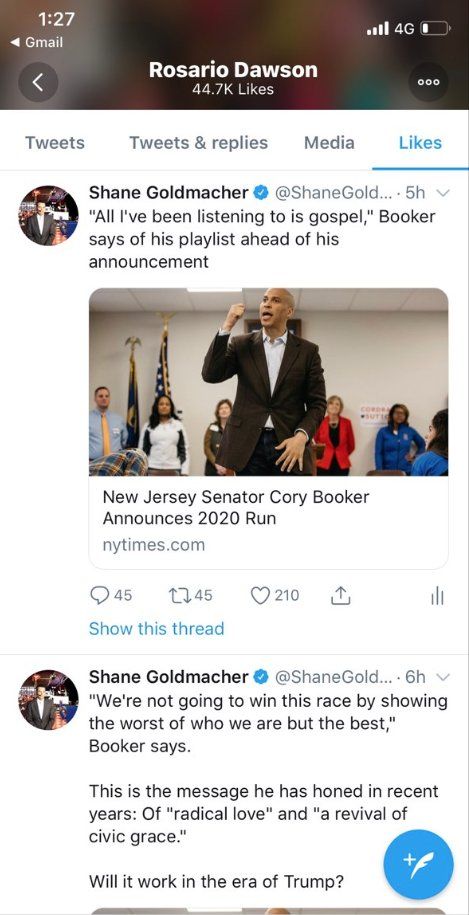Click the Show this thread link

[156, 628]
